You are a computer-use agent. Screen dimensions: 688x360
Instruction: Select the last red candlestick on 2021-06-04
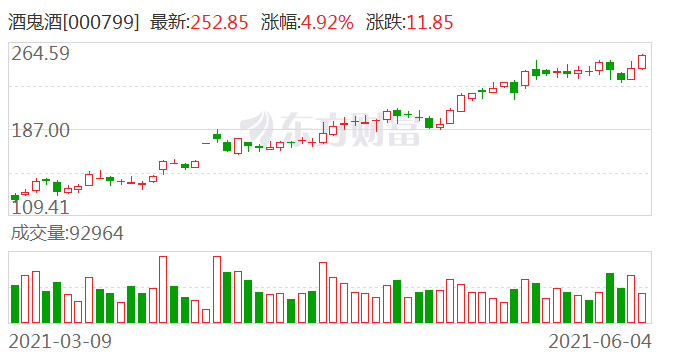pyautogui.click(x=642, y=62)
